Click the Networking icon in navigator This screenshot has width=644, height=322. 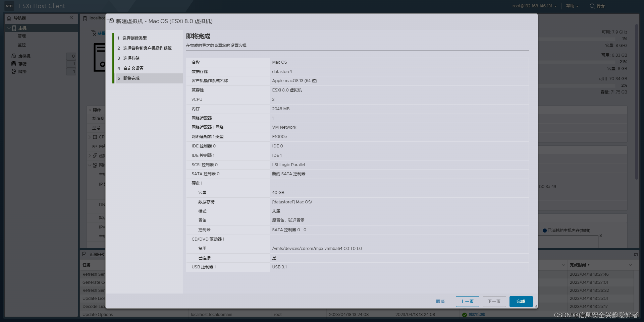coord(14,71)
